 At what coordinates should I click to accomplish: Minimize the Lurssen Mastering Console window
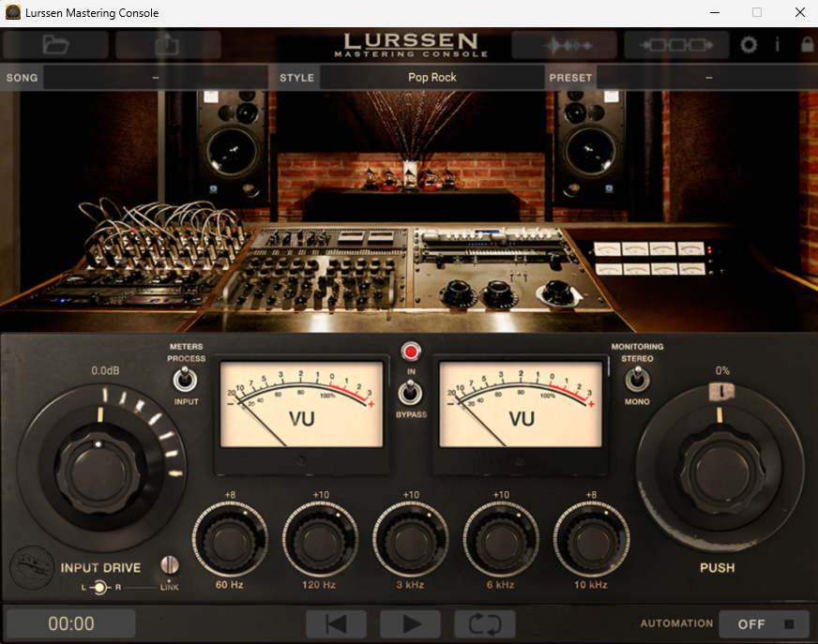tap(715, 12)
